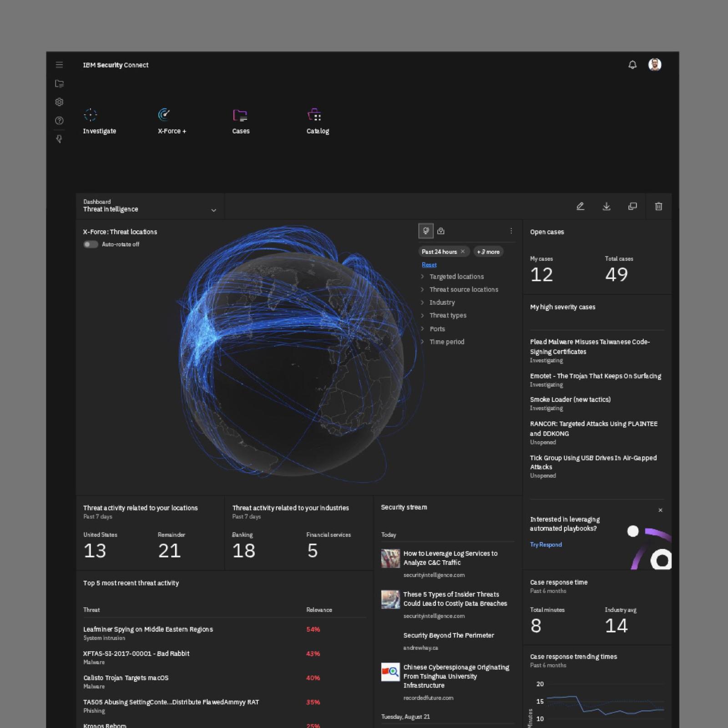Screen dimensions: 728x728
Task: Click thumbnail for Log Services article
Action: 390,558
